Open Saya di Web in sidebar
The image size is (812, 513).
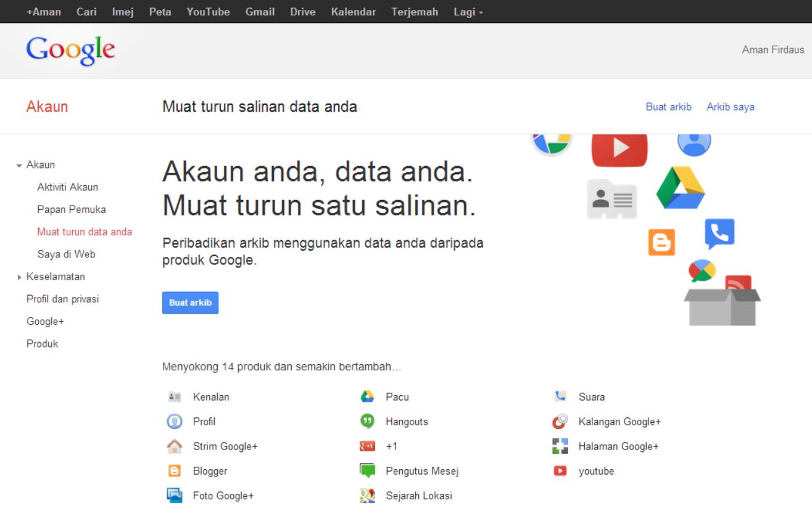pos(66,254)
